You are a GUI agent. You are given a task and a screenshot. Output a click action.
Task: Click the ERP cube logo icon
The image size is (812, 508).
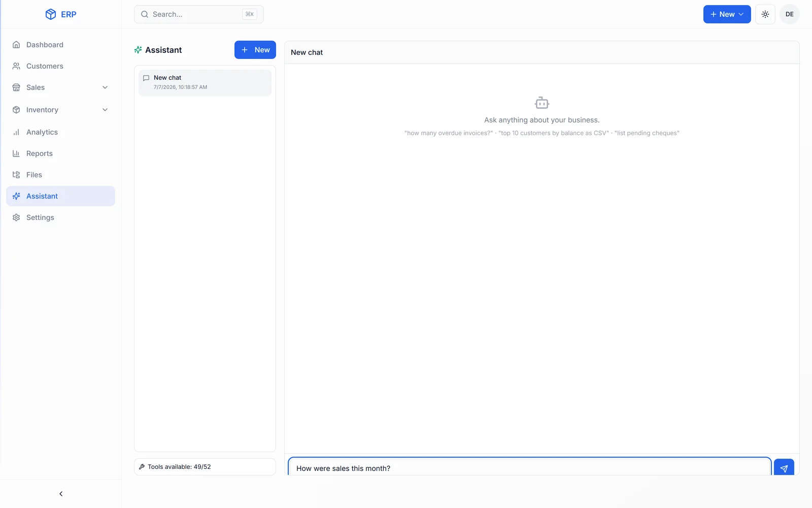click(x=51, y=14)
